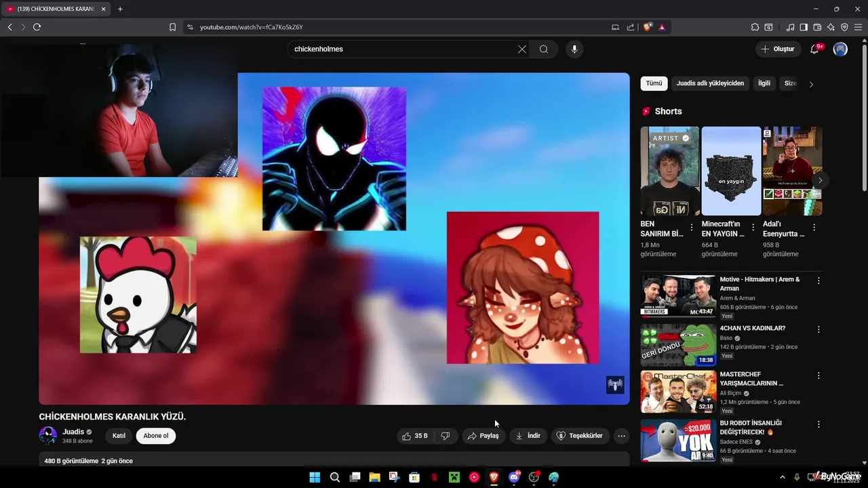Screen dimensions: 868x488
Task: Open options for MASTERCHEF video
Action: [x=818, y=375]
